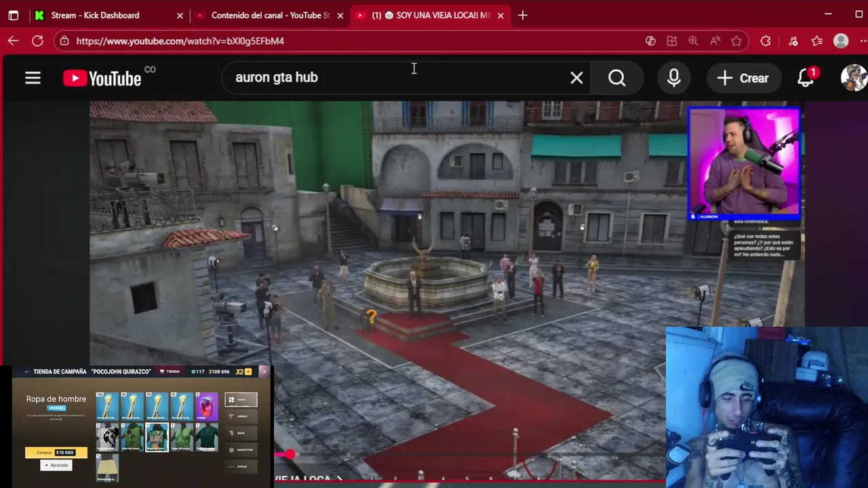Open the Tienda cart tab in overlay

pos(170,371)
